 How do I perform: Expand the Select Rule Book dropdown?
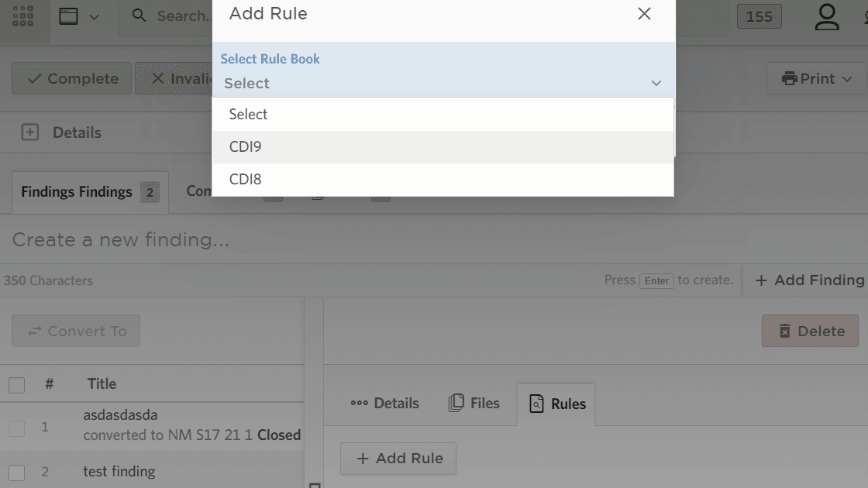tap(442, 83)
